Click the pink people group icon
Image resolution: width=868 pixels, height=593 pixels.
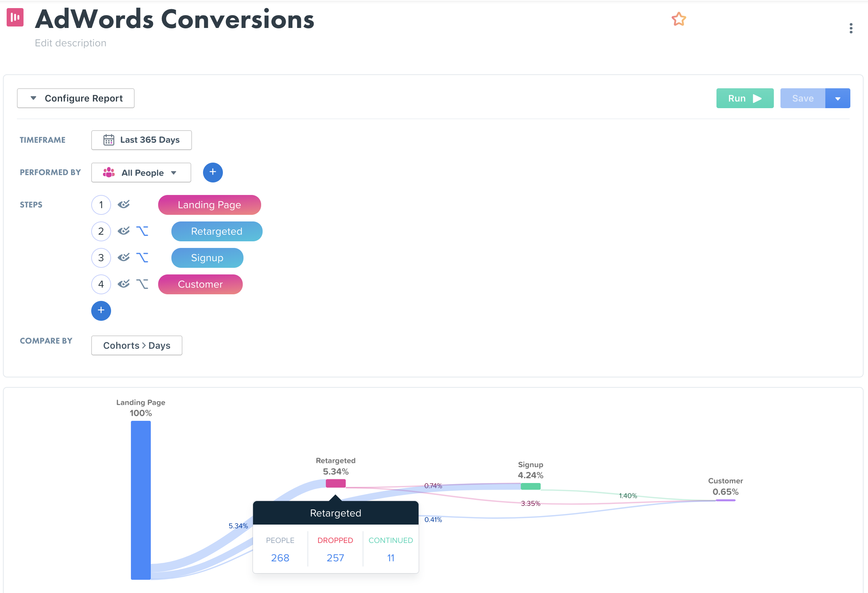pos(109,172)
